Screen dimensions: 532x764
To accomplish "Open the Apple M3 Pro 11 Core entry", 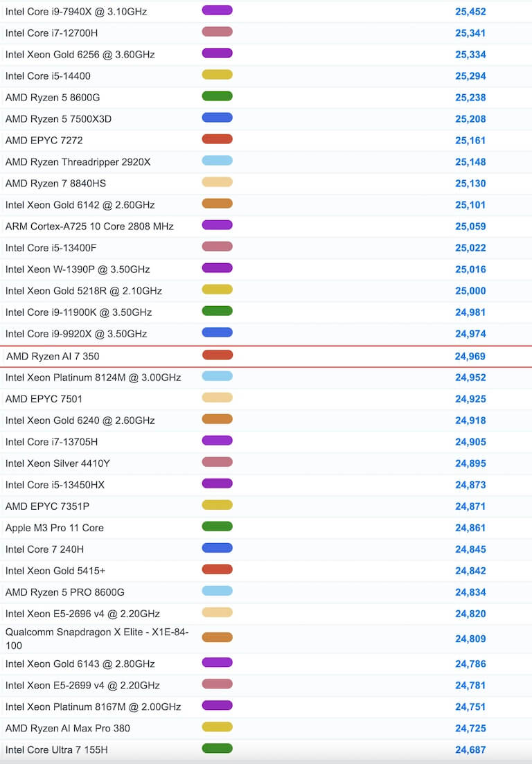I will (54, 528).
